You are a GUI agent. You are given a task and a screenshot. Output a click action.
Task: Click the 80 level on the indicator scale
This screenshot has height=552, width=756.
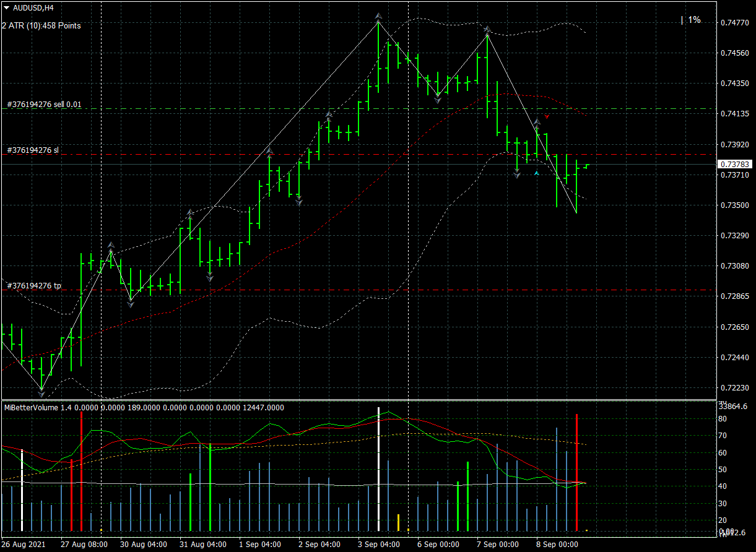(722, 419)
